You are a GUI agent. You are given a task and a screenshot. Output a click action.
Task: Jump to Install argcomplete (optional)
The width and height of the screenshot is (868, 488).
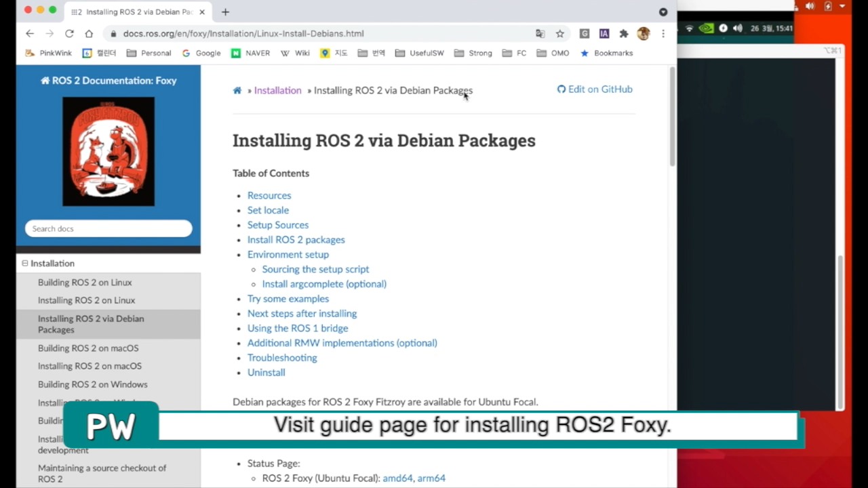(x=324, y=284)
